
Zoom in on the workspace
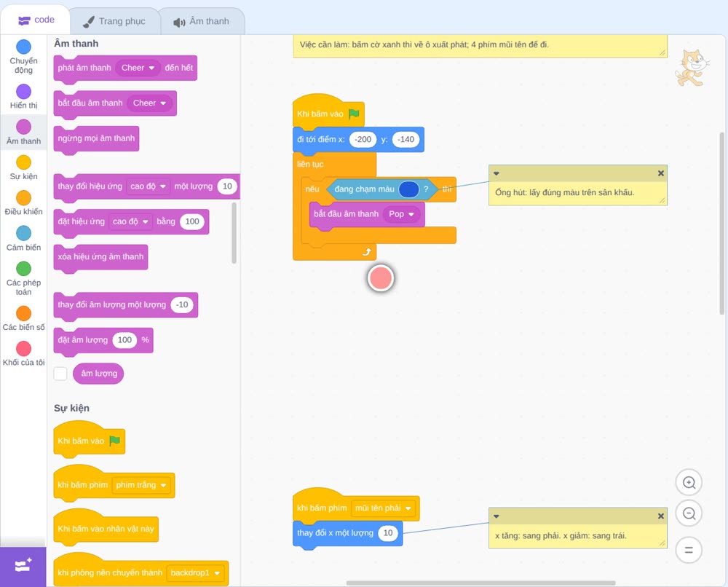pyautogui.click(x=689, y=483)
